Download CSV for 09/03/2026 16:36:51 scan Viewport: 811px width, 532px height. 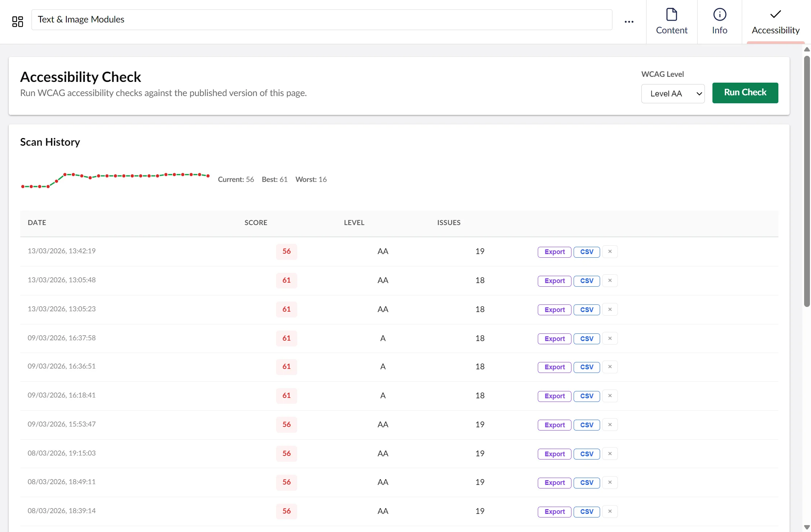pyautogui.click(x=587, y=367)
